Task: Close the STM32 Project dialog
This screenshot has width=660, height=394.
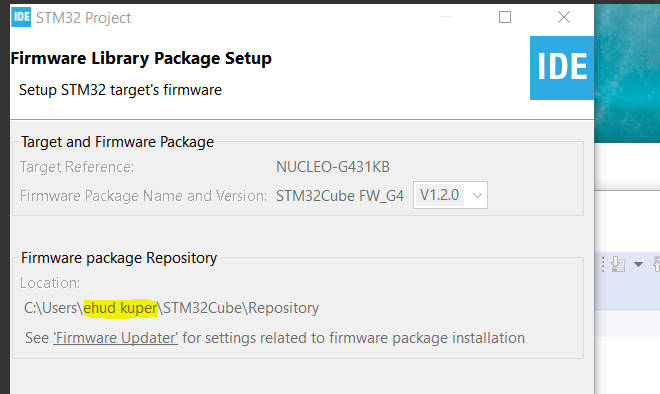Action: click(x=564, y=17)
